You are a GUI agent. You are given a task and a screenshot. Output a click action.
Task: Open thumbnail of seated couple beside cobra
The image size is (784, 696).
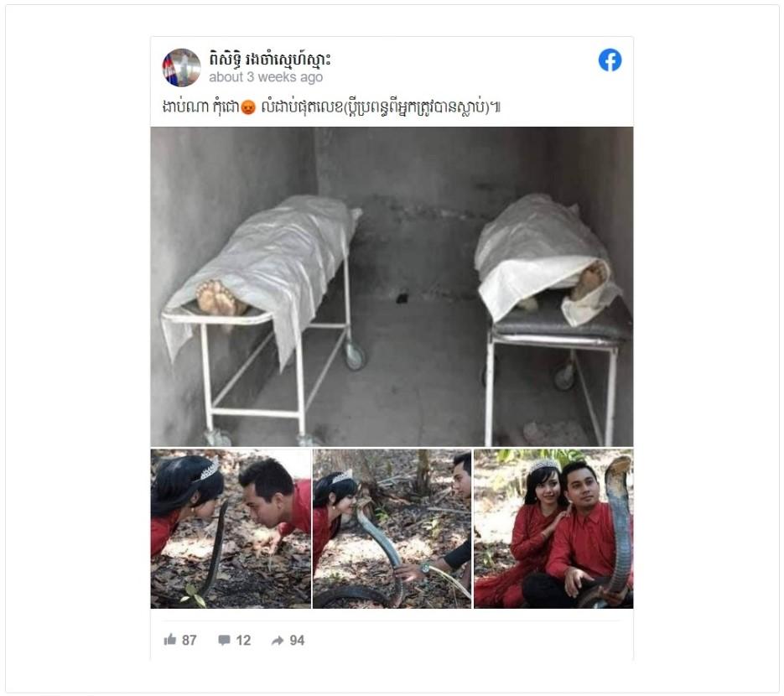tap(553, 528)
